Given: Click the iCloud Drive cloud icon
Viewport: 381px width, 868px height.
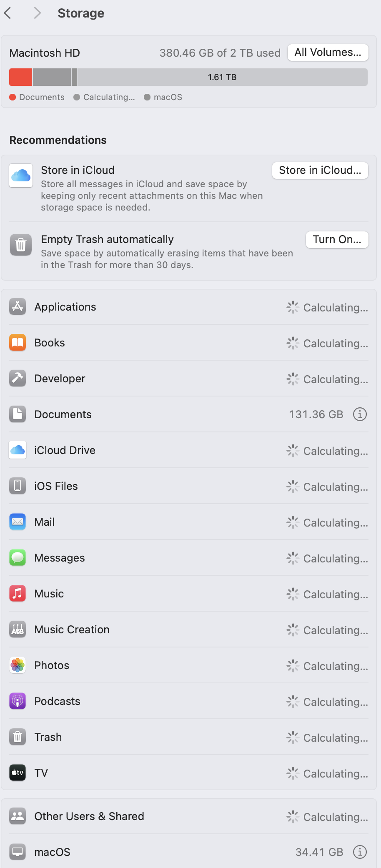Looking at the screenshot, I should click(18, 450).
